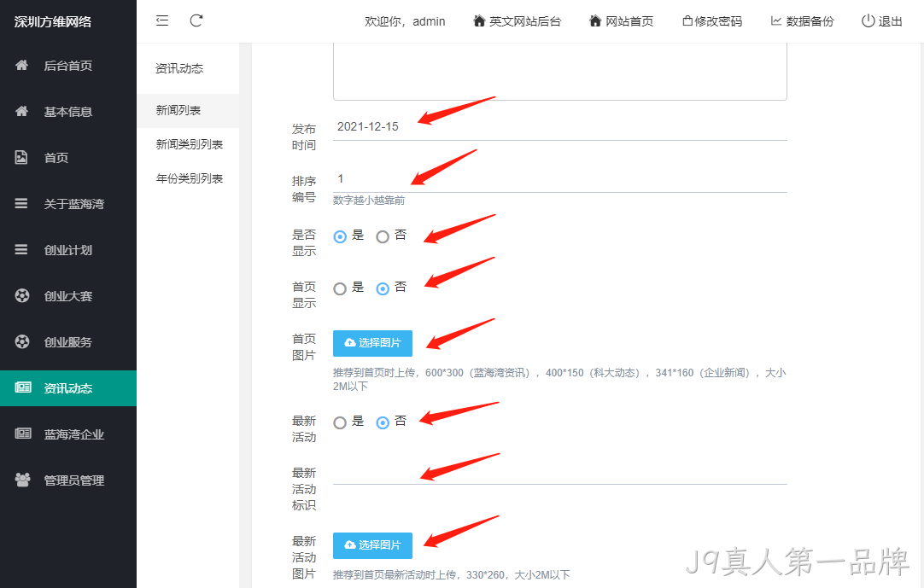This screenshot has width=924, height=588.
Task: Click the 排序编号 input field
Action: pos(560,178)
